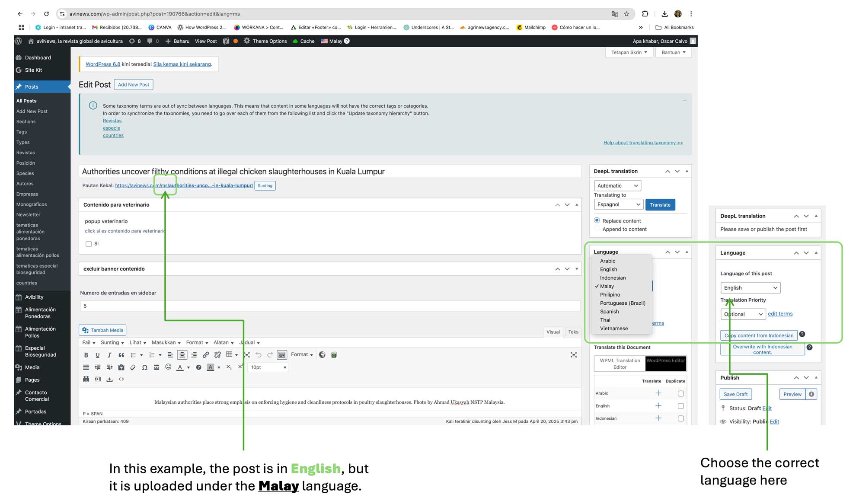
Task: Open the Masukkan editor menu
Action: 166,343
